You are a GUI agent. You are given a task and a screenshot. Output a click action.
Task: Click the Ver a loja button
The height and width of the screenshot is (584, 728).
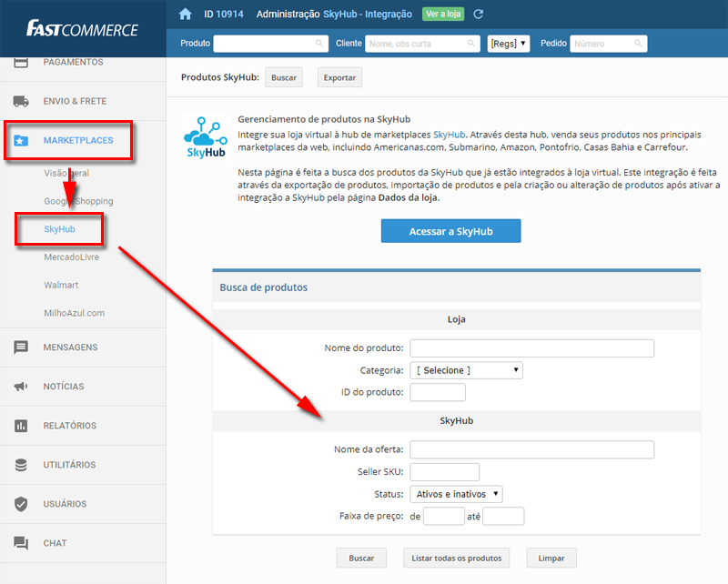(x=443, y=14)
